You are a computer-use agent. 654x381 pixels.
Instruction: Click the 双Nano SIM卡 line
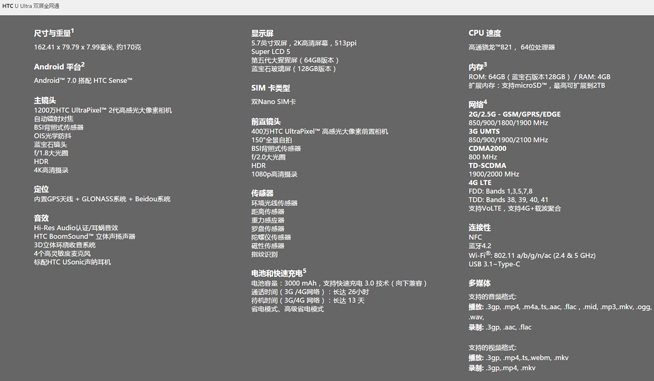click(274, 102)
